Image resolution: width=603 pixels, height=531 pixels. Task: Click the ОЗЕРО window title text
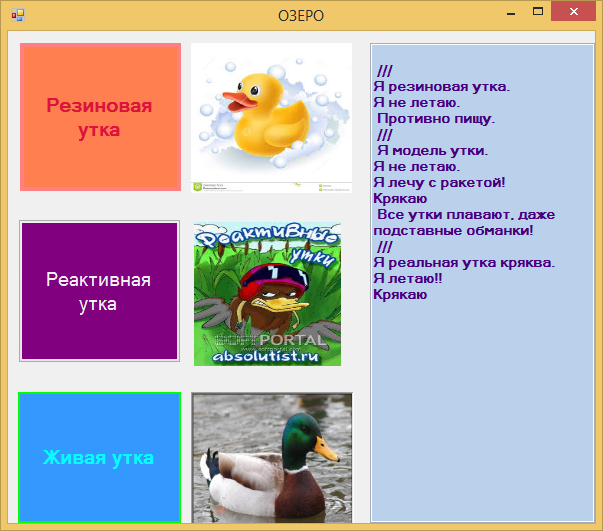click(x=301, y=15)
